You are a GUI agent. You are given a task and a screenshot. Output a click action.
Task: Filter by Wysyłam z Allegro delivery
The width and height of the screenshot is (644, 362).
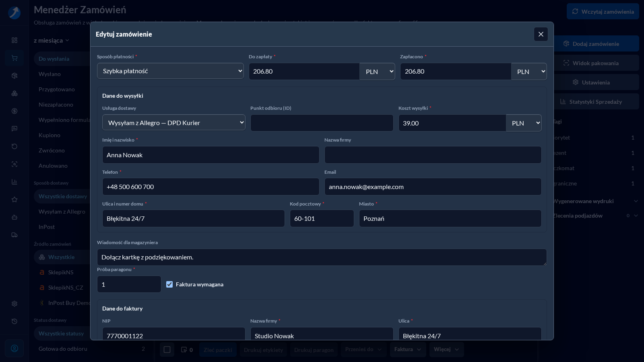tap(62, 212)
